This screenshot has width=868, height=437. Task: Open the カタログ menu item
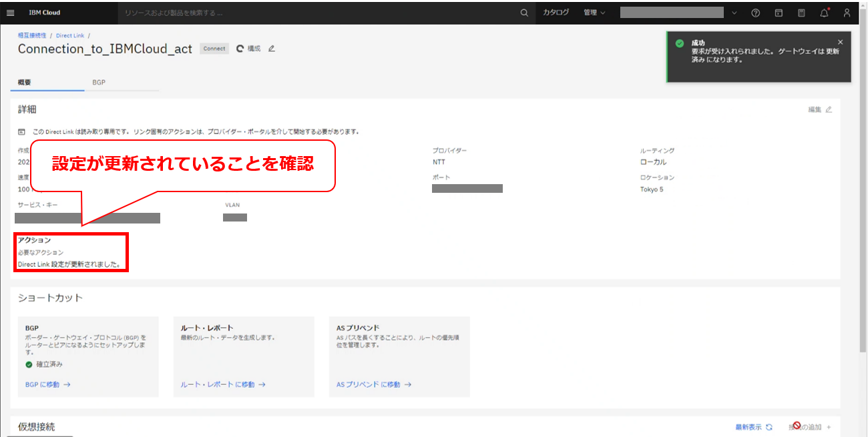click(x=556, y=13)
